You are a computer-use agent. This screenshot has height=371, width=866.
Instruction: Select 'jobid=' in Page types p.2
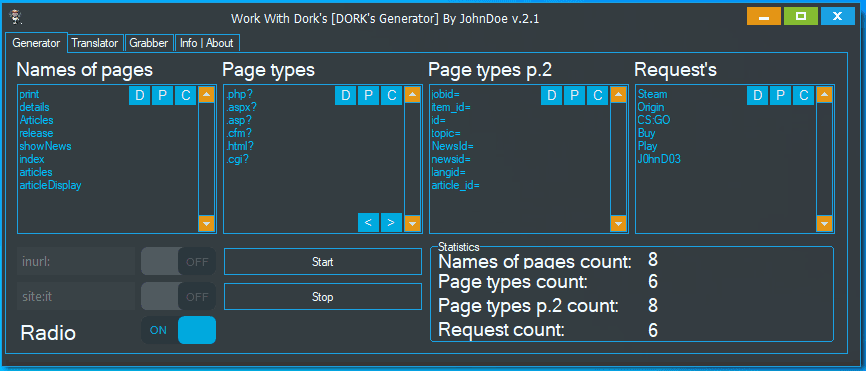(x=446, y=94)
